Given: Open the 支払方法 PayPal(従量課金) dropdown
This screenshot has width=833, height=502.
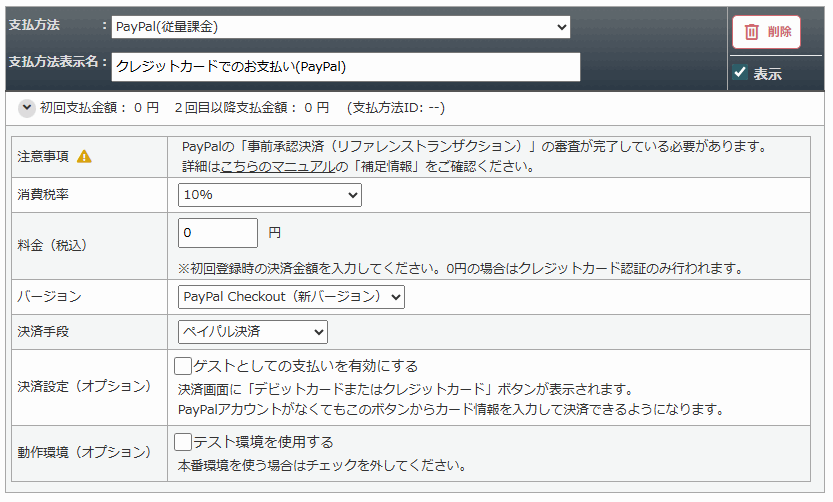Looking at the screenshot, I should (340, 27).
